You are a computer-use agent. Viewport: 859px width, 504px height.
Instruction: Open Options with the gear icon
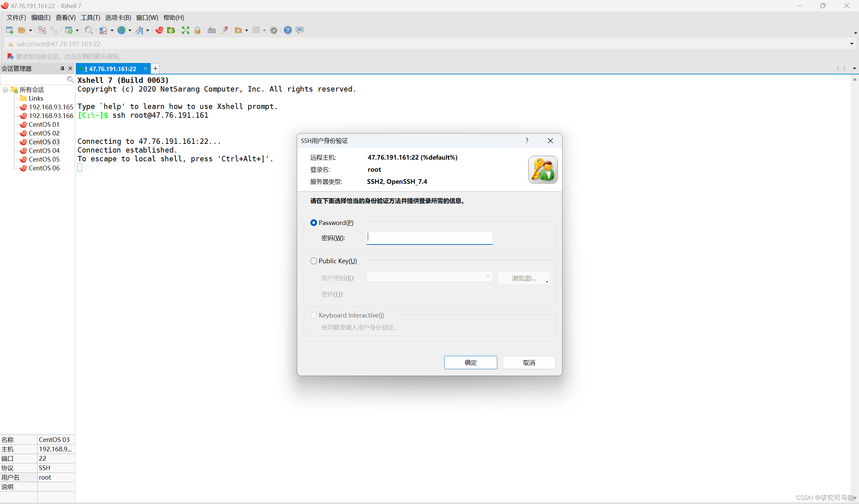tap(274, 30)
